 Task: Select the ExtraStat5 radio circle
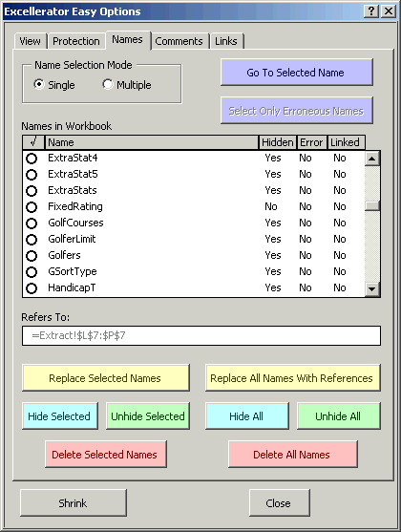[x=32, y=175]
